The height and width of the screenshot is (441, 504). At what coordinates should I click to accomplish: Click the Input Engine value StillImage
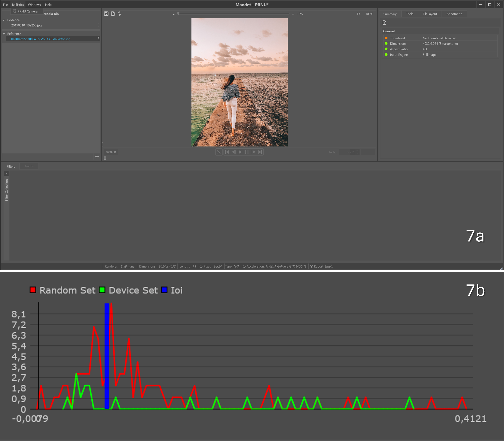[x=430, y=55]
